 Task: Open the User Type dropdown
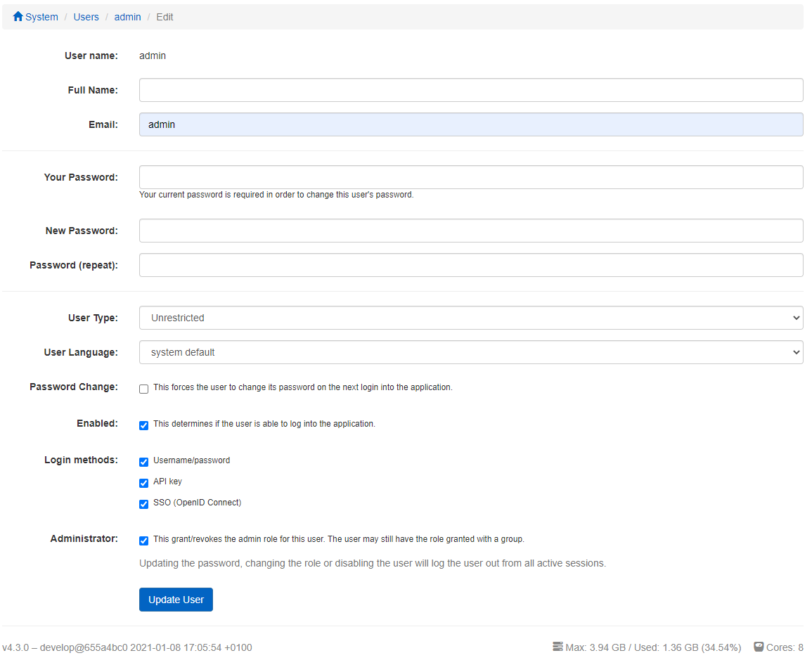pos(470,318)
